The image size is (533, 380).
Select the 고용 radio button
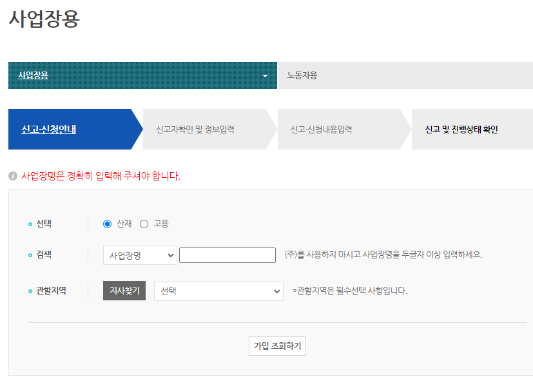click(144, 224)
